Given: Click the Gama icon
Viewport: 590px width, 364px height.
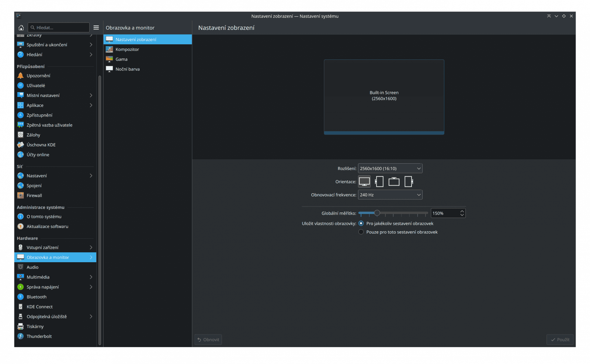Looking at the screenshot, I should 110,59.
